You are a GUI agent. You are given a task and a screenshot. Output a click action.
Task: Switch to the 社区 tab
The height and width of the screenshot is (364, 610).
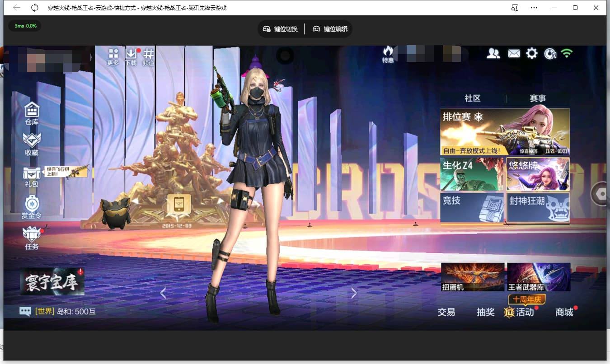pos(472,98)
